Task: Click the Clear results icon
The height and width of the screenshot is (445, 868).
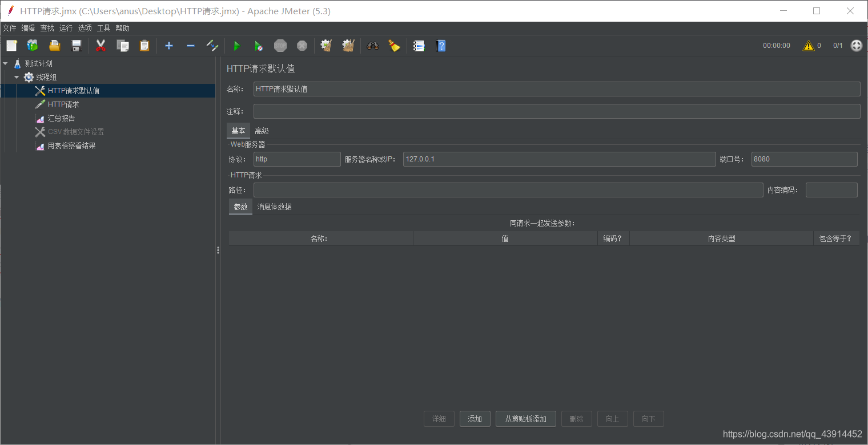Action: 327,46
